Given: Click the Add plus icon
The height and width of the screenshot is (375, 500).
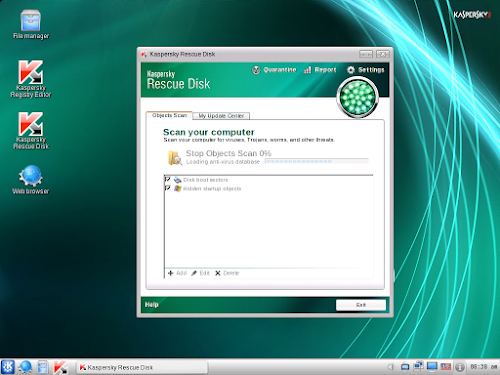Looking at the screenshot, I should [x=171, y=273].
